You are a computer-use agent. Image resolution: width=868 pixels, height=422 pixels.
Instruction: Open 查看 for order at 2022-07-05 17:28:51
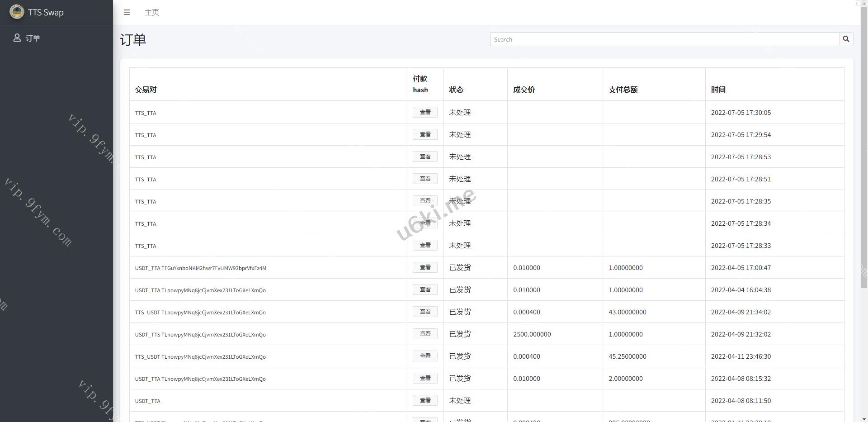click(x=425, y=179)
